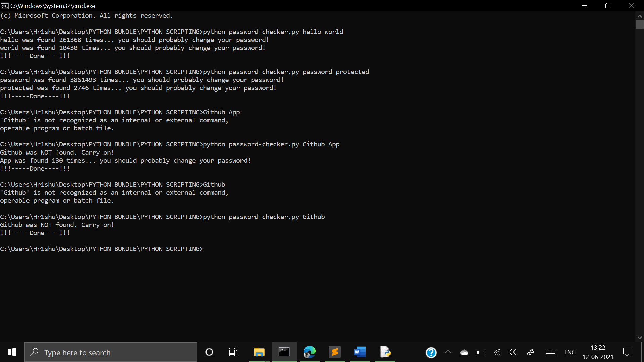Open the touch keyboard
Image resolution: width=644 pixels, height=362 pixels.
pyautogui.click(x=550, y=352)
